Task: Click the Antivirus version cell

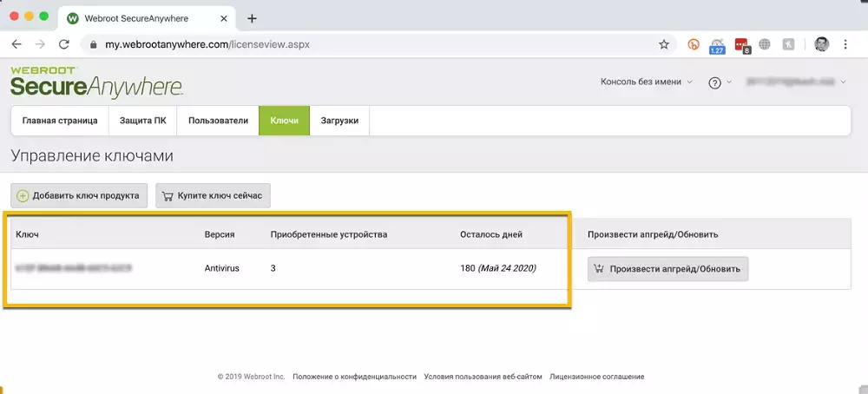Action: [222, 268]
